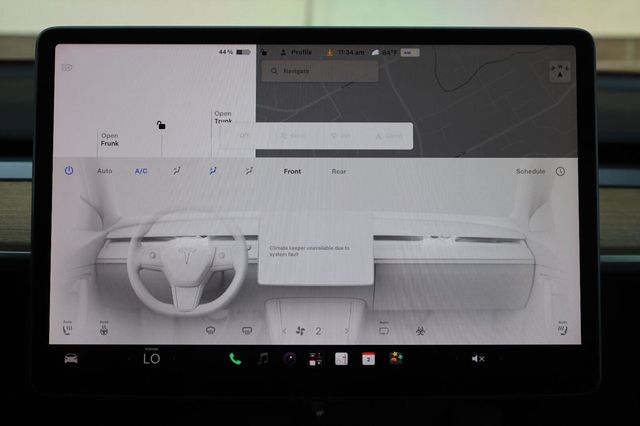
Task: Switch to the Rear climate tab
Action: coord(339,171)
